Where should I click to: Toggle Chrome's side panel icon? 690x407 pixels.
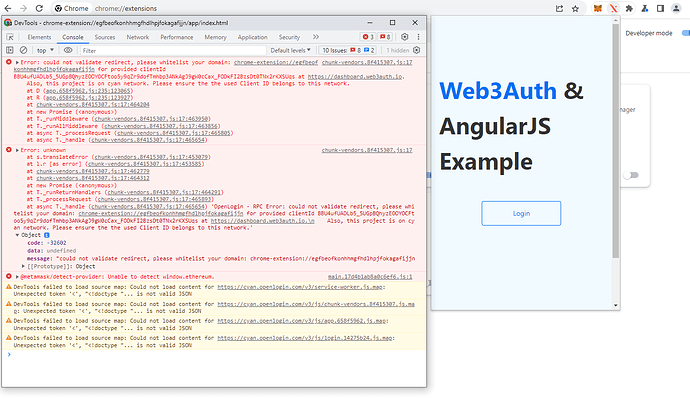tap(660, 8)
